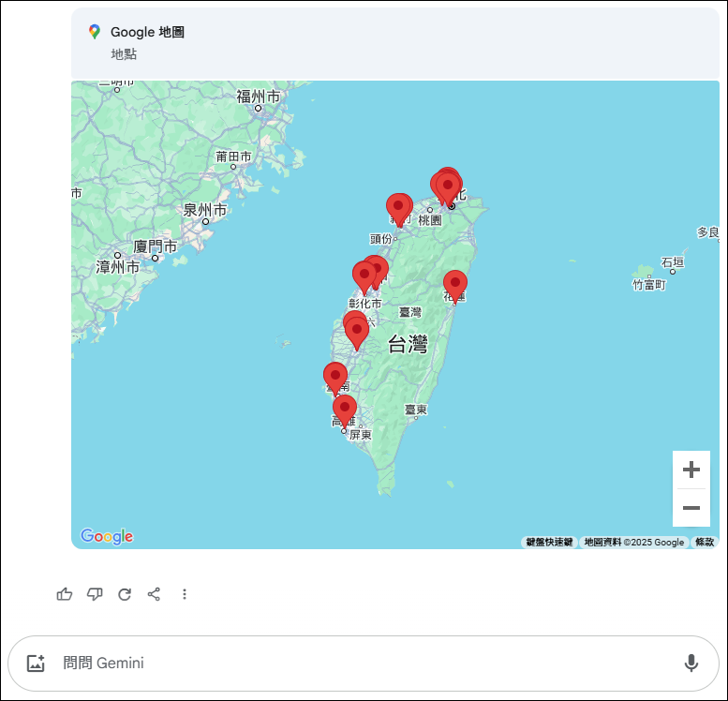Click the Google logo on the map
Screen dimensions: 728x701
tap(107, 536)
